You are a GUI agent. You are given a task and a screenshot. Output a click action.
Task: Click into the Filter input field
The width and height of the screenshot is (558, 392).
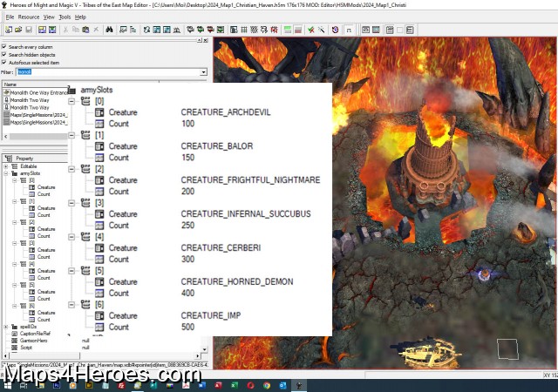pyautogui.click(x=108, y=71)
